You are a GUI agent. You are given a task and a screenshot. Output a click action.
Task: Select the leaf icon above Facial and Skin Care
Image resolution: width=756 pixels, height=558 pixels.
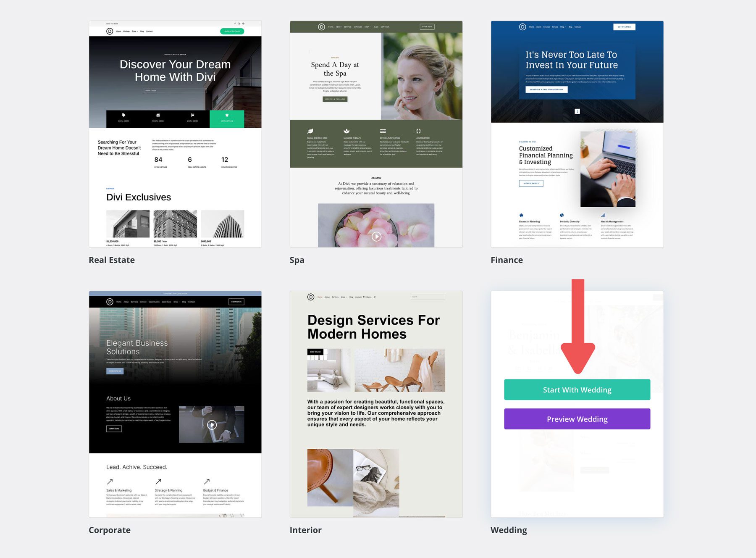pos(310,131)
